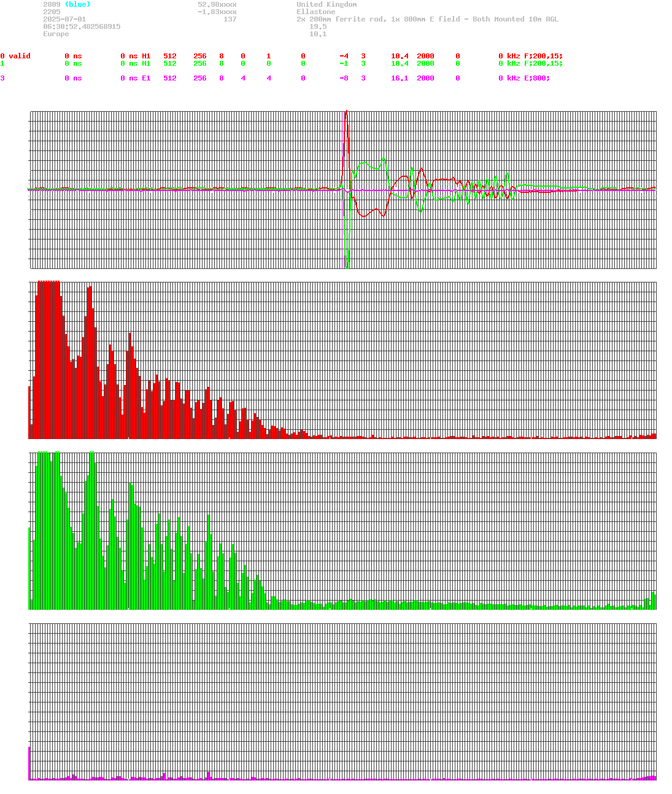
Task: Click the tall magenta bar in bottom spectrum
Action: 29,763
